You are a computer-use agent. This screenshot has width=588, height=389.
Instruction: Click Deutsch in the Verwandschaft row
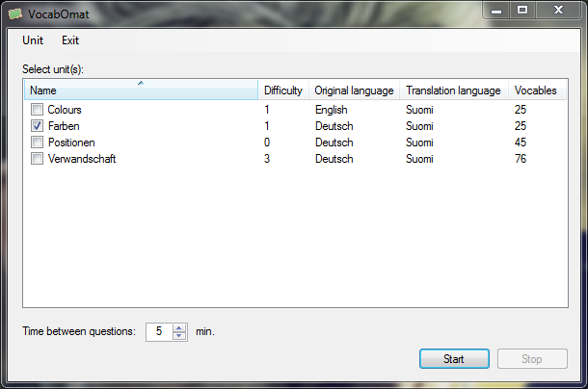tap(334, 159)
